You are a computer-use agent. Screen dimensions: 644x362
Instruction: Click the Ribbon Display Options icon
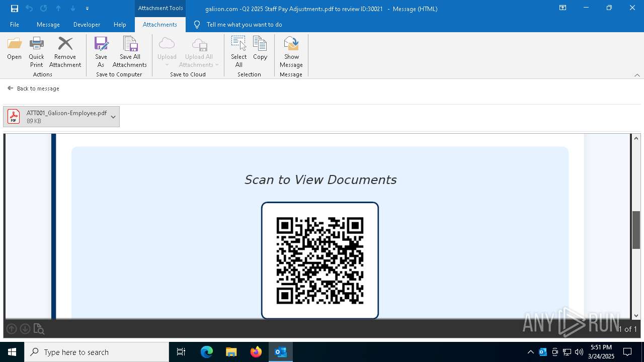(563, 8)
